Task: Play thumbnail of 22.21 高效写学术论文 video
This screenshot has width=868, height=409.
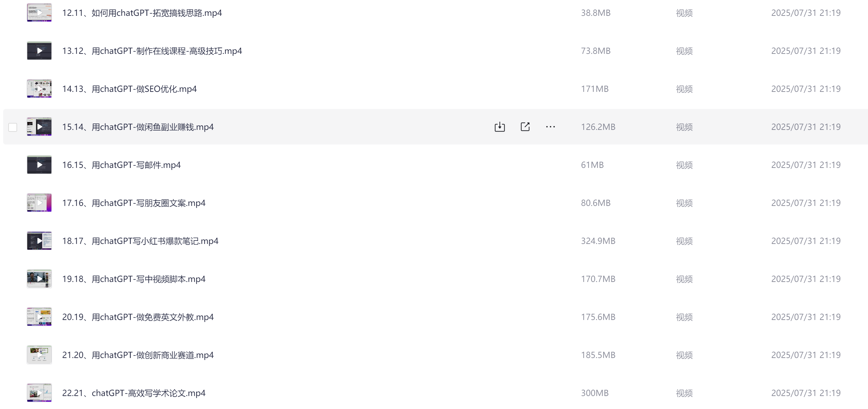Action: (x=39, y=393)
